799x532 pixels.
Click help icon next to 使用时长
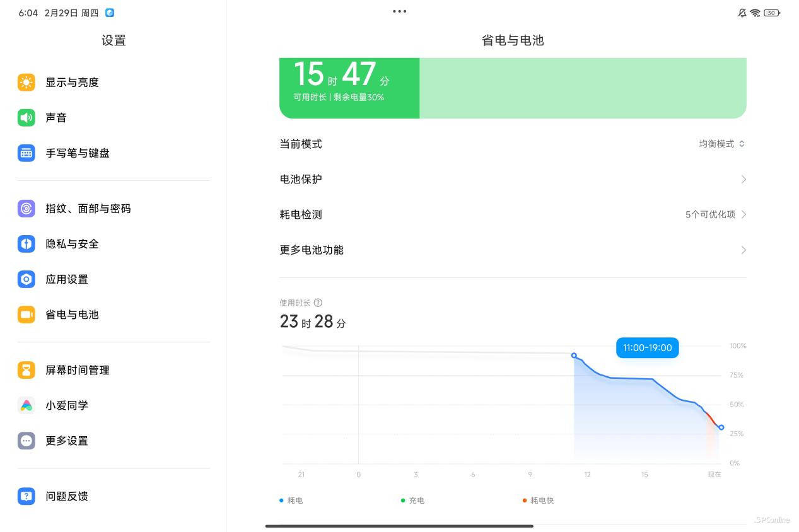tap(318, 303)
